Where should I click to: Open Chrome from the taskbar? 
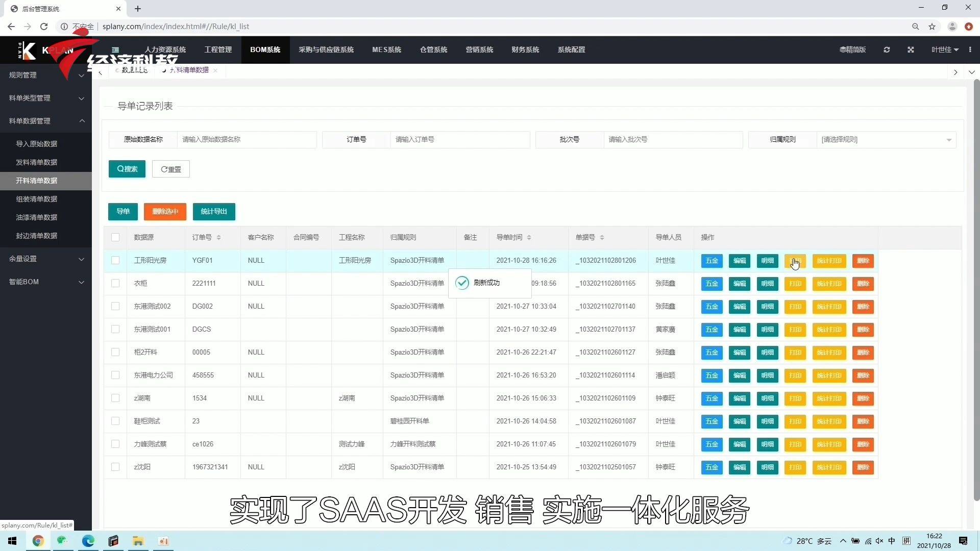coord(38,541)
